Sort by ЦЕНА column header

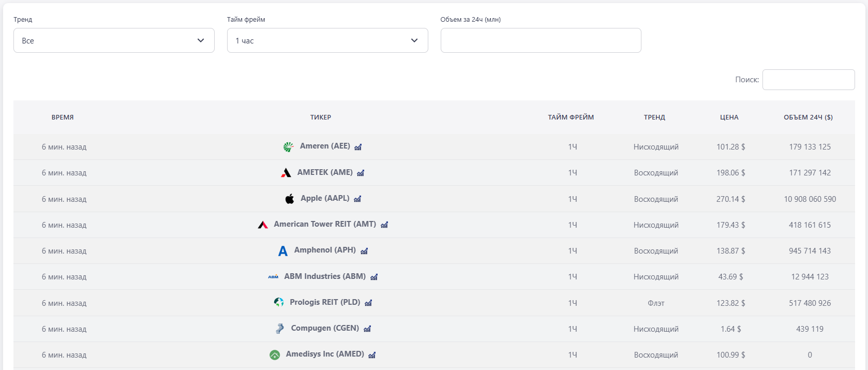click(729, 117)
